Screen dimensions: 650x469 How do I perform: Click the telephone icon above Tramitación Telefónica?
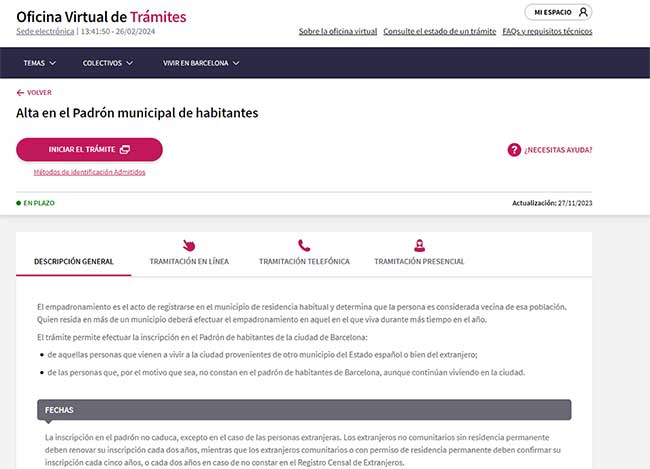pyautogui.click(x=304, y=245)
